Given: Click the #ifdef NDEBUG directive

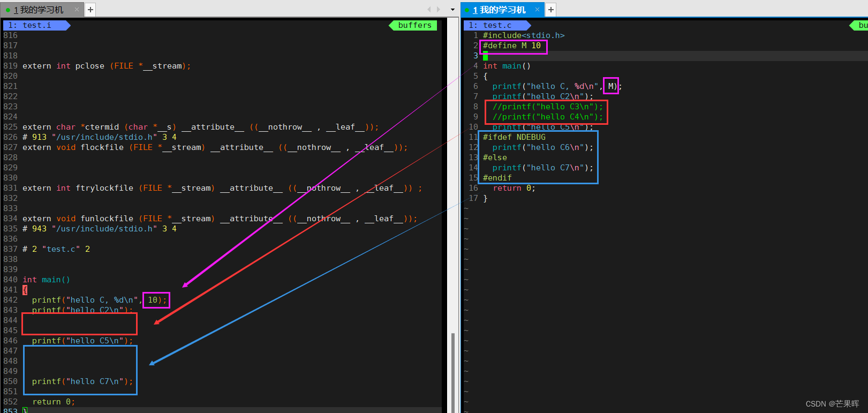Looking at the screenshot, I should click(x=514, y=137).
